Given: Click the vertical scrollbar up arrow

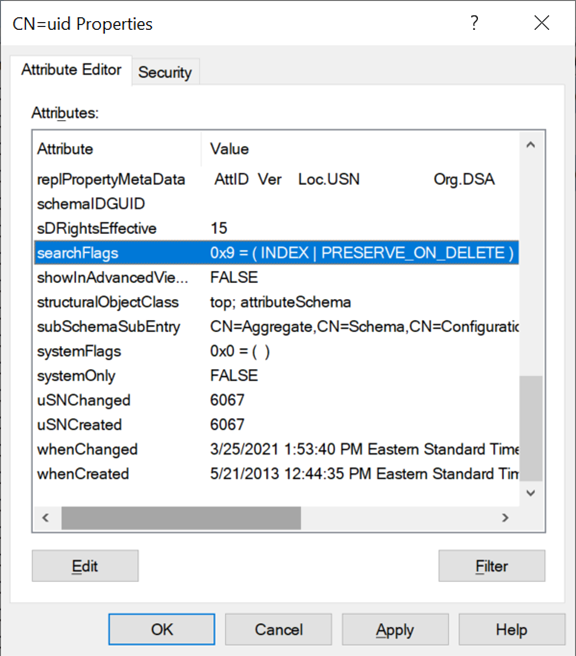Looking at the screenshot, I should coord(531,145).
